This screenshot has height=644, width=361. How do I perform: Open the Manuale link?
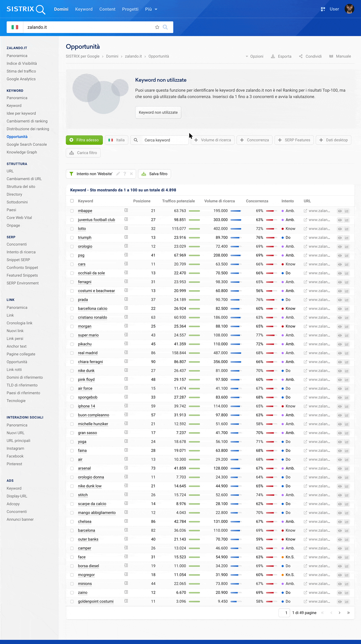(x=340, y=56)
